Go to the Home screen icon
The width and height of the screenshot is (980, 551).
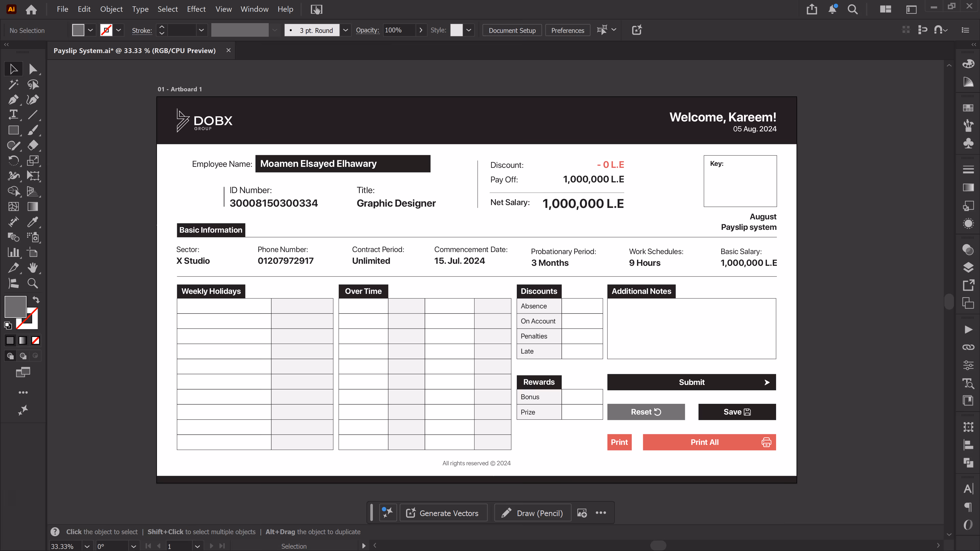tap(31, 9)
